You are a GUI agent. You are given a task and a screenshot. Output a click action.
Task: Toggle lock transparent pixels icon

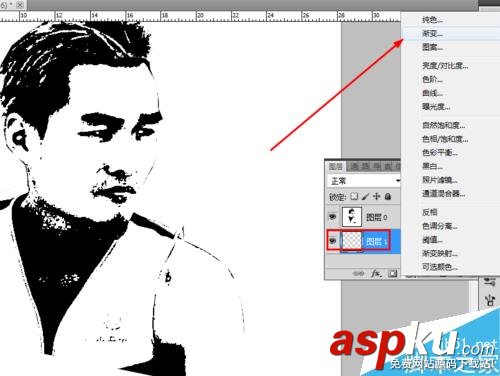coord(354,197)
